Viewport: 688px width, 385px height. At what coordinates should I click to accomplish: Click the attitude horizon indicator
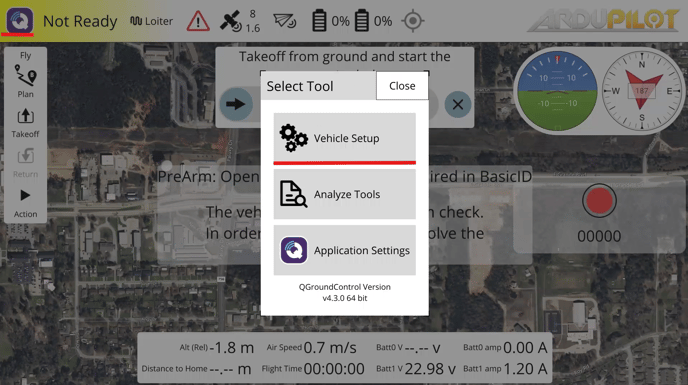(557, 91)
